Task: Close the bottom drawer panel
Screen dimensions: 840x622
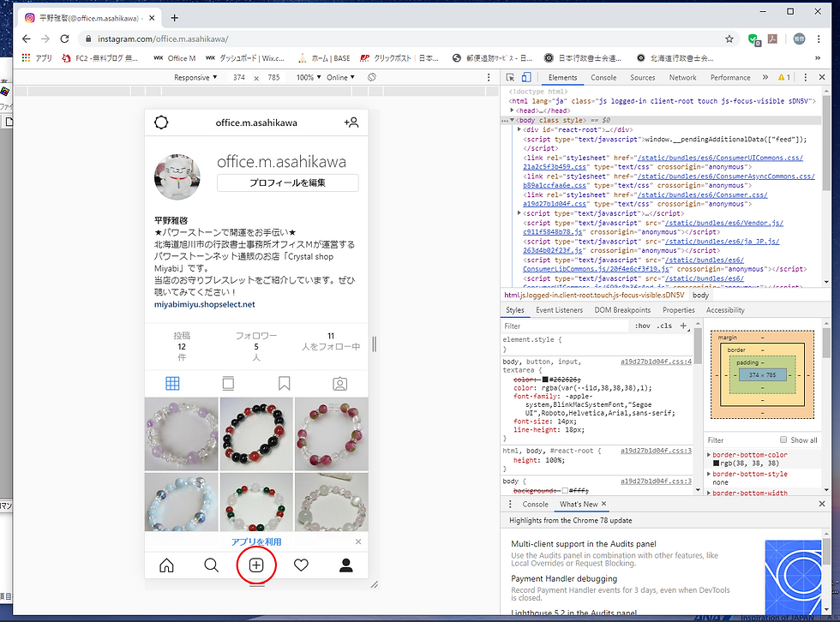Action: [822, 504]
